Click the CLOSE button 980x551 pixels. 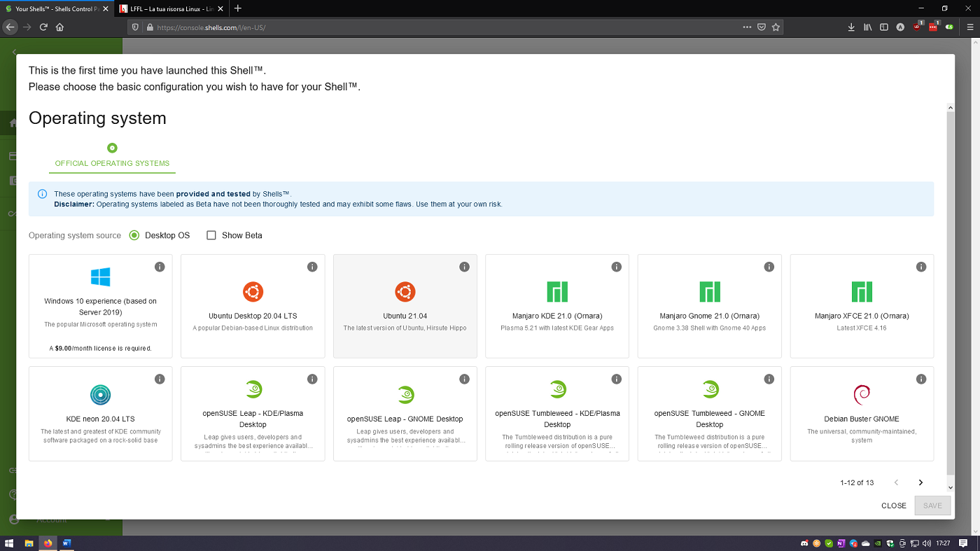[894, 505]
